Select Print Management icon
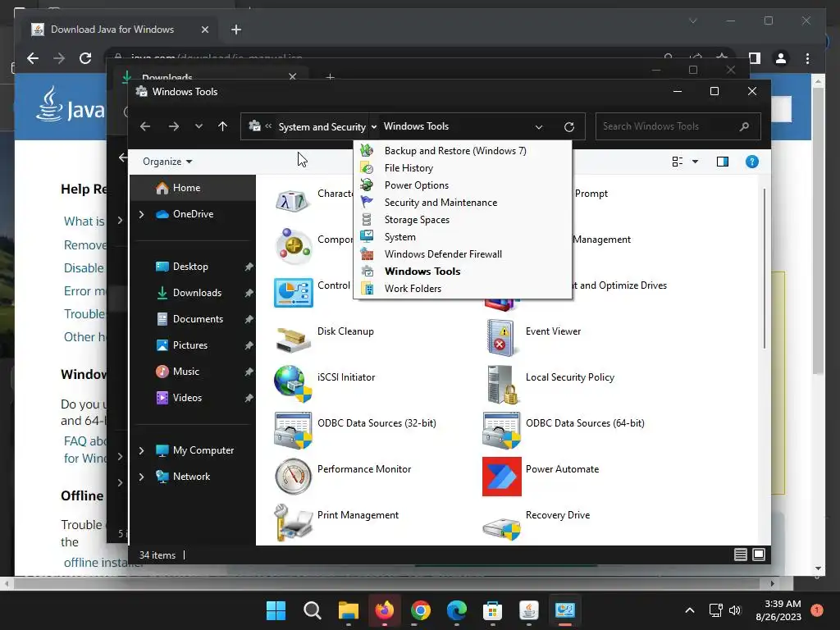This screenshot has height=630, width=840. pos(293,523)
